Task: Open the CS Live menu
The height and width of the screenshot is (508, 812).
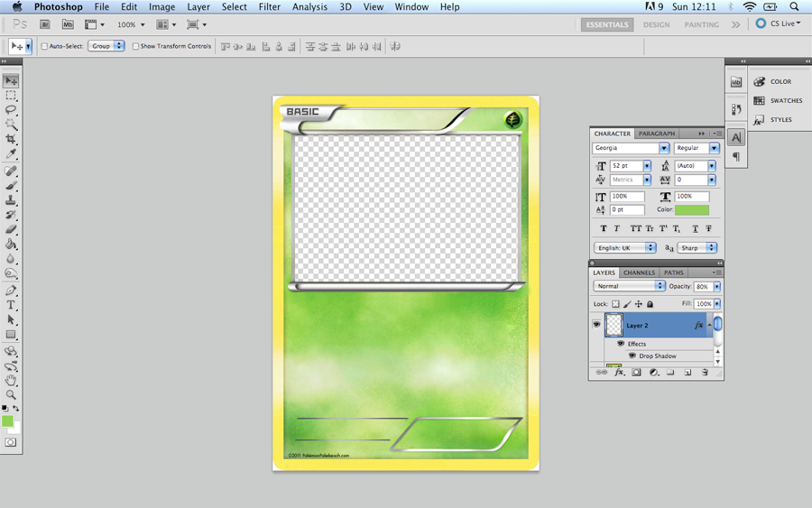Action: point(779,23)
